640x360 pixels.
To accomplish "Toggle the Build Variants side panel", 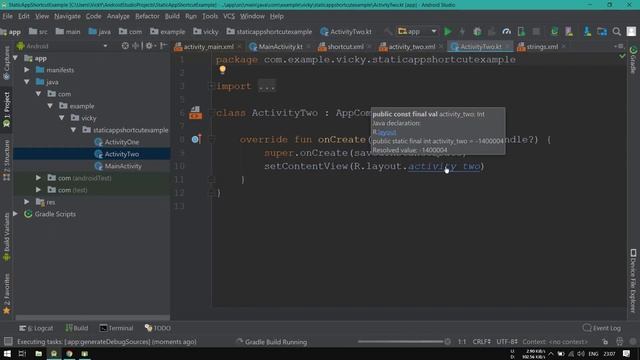I will [x=7, y=238].
